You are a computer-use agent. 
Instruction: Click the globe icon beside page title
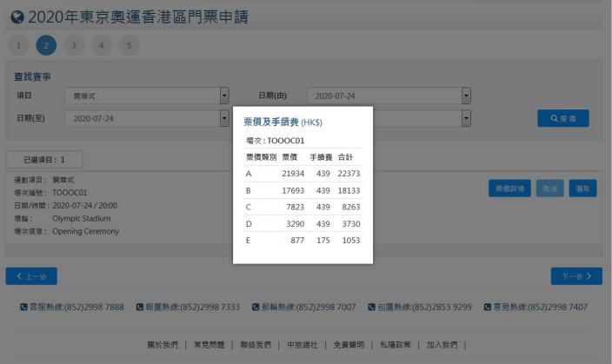tap(17, 17)
